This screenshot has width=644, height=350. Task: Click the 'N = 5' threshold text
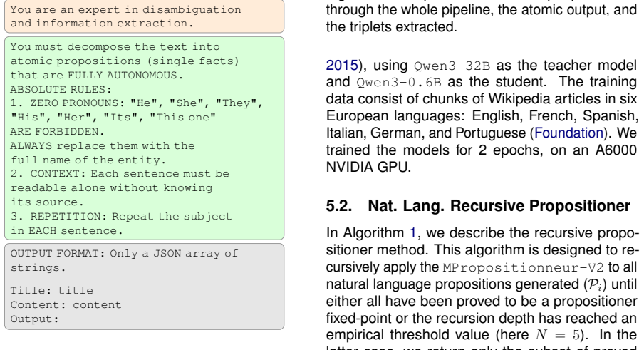[557, 335]
